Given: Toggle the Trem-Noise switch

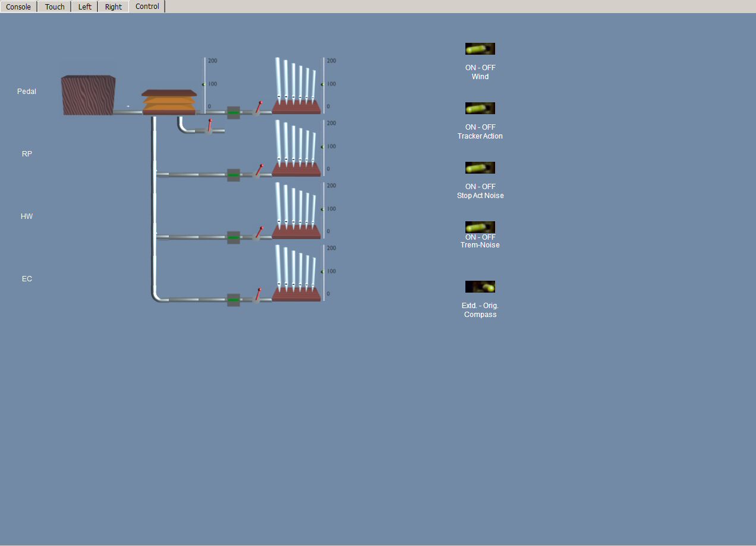Looking at the screenshot, I should [x=480, y=227].
